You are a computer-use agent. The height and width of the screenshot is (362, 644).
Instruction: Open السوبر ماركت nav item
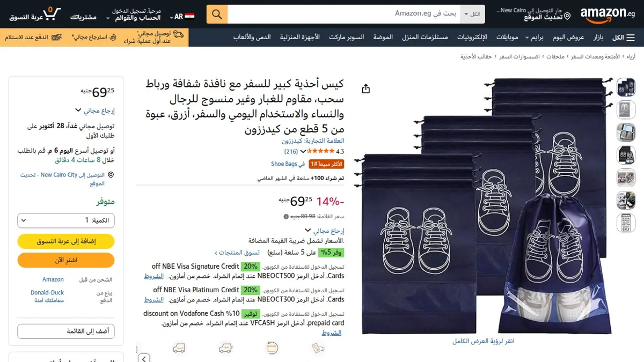click(346, 38)
